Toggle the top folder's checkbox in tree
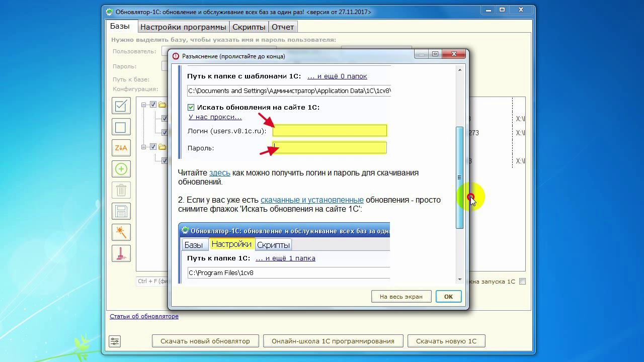Screen dimensions: 644x362 (x=153, y=105)
